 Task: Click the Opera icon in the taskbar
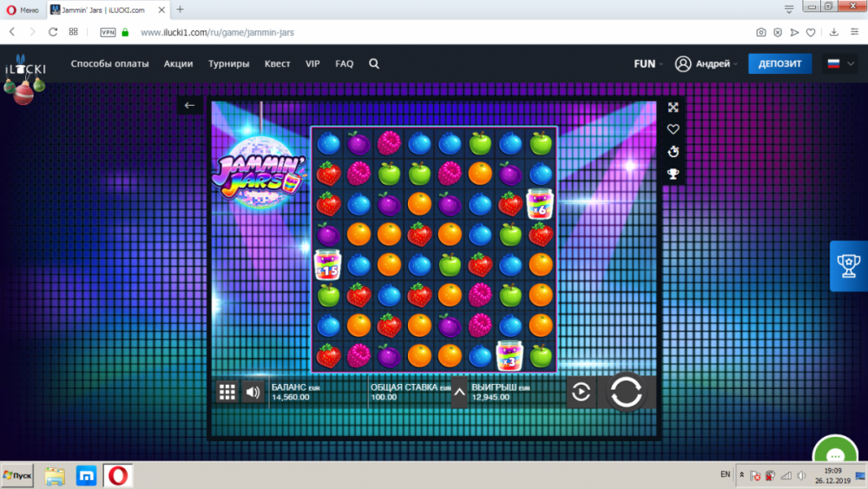click(x=118, y=475)
